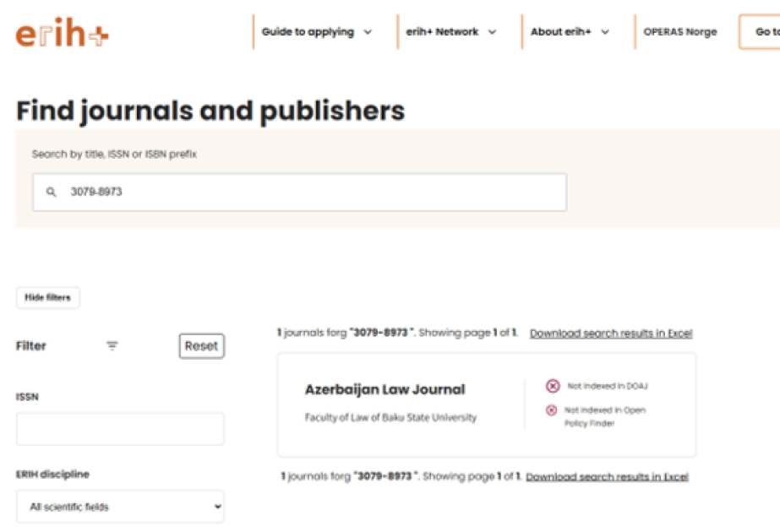Click the Search by title, ISSN label
Viewport: 780px width, 532px height.
coord(114,155)
